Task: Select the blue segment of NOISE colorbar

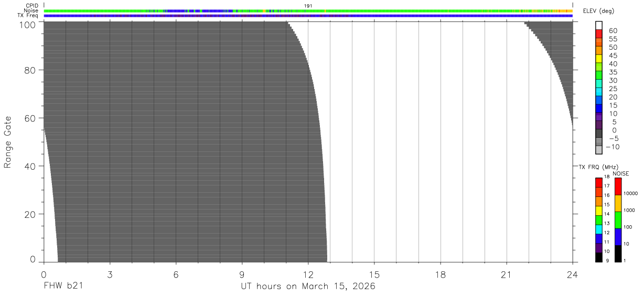Action: point(618,237)
